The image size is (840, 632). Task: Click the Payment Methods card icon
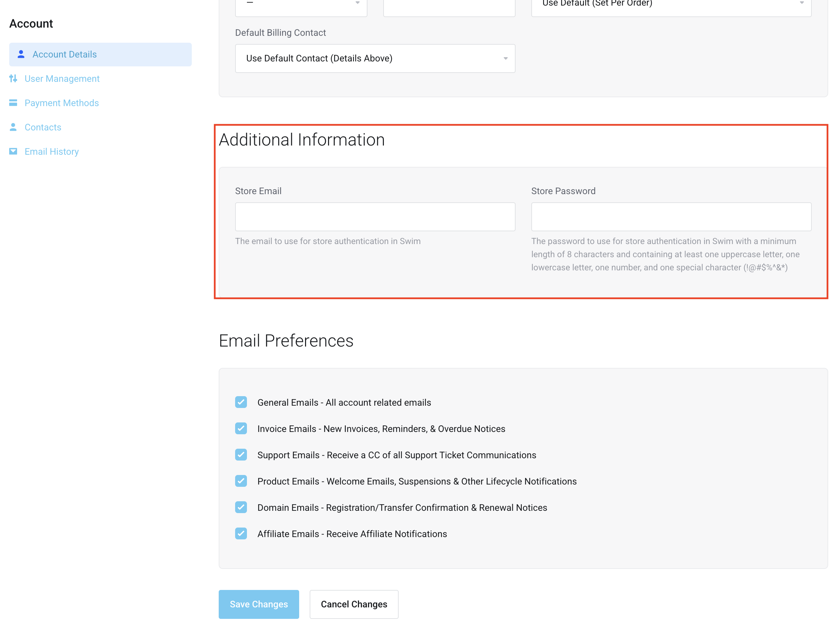pos(13,103)
